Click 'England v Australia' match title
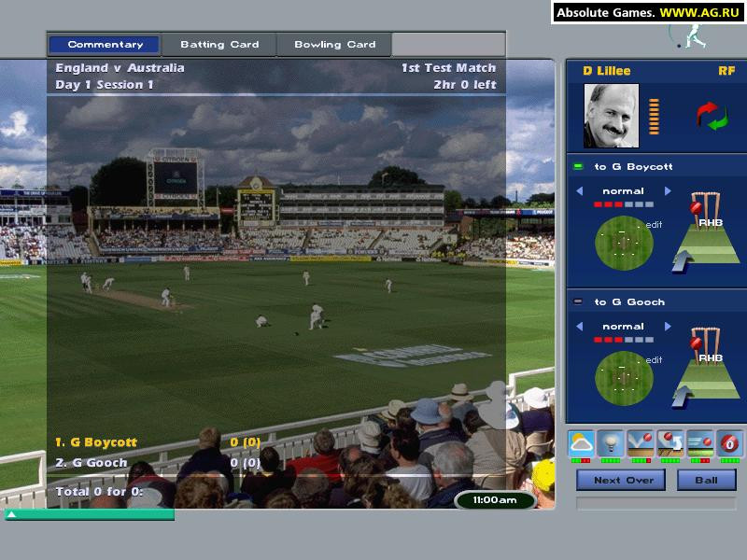Image resolution: width=747 pixels, height=560 pixels. pos(120,67)
